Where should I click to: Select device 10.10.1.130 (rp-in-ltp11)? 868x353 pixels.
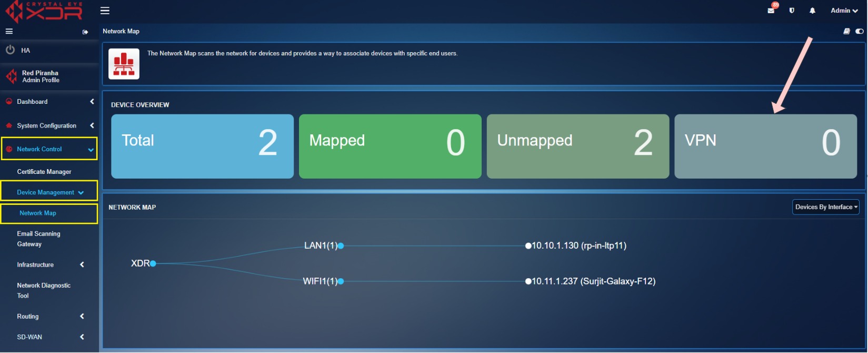[576, 246]
